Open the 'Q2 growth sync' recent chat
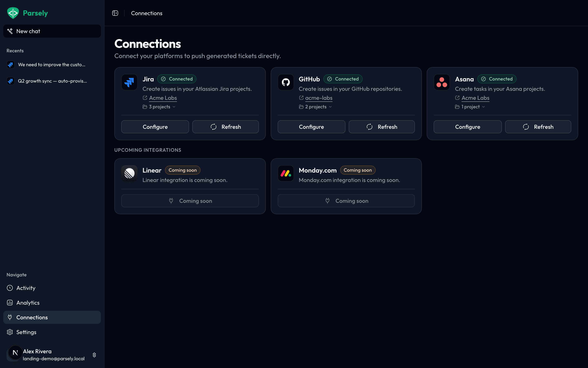The width and height of the screenshot is (588, 368). (x=52, y=81)
